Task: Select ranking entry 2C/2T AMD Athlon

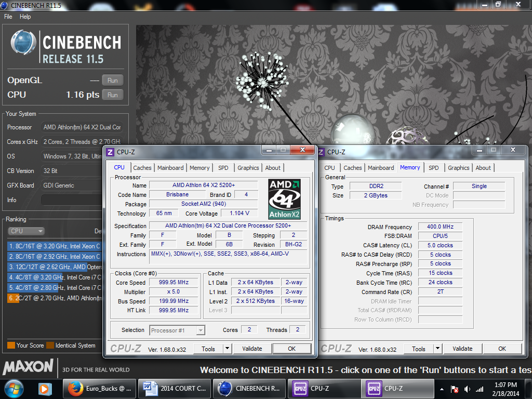Action: (x=54, y=298)
